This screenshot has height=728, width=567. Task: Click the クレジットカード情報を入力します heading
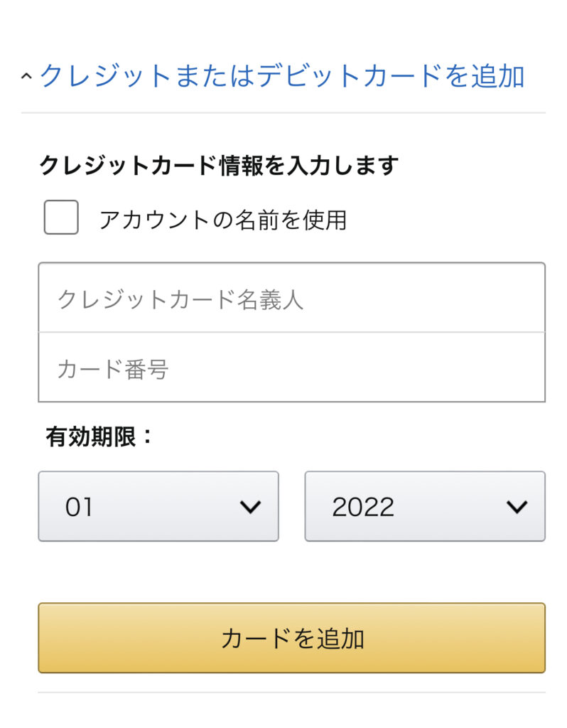(219, 165)
